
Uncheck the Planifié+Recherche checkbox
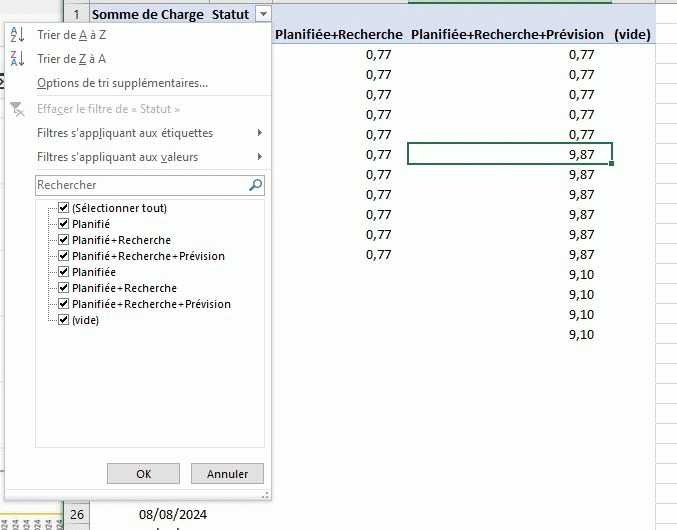click(x=63, y=240)
